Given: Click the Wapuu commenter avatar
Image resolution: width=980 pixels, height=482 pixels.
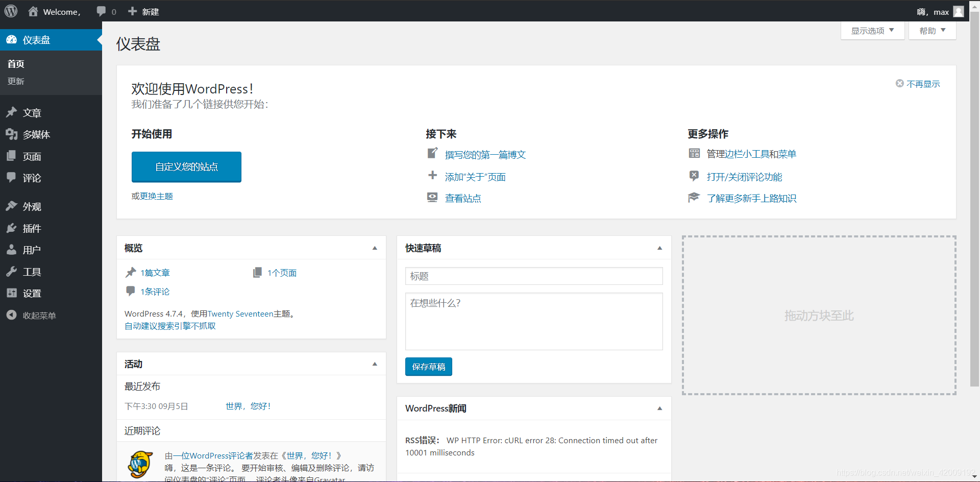Looking at the screenshot, I should tap(140, 464).
